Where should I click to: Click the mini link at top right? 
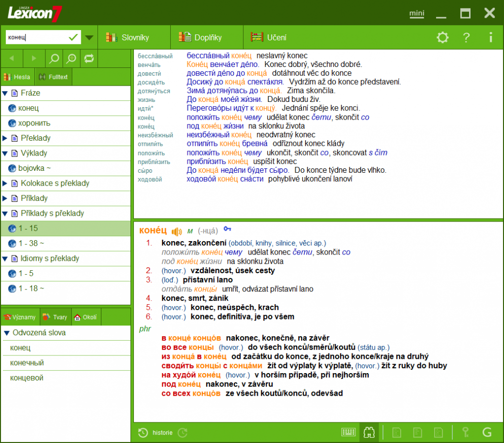[416, 14]
